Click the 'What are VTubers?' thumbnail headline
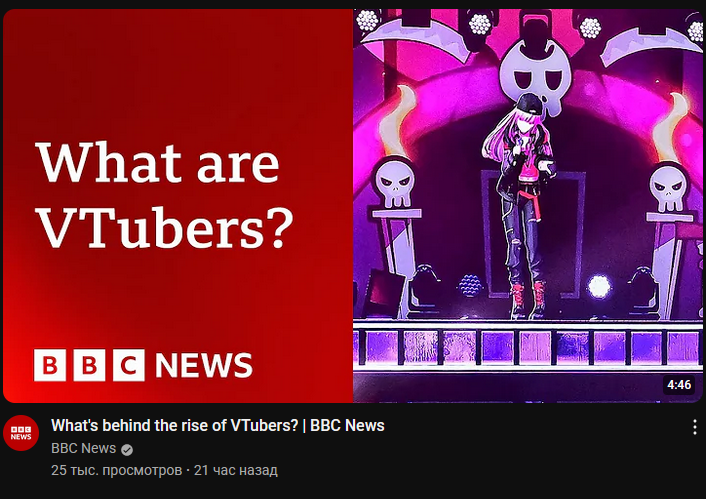The width and height of the screenshot is (706, 499). point(164,195)
